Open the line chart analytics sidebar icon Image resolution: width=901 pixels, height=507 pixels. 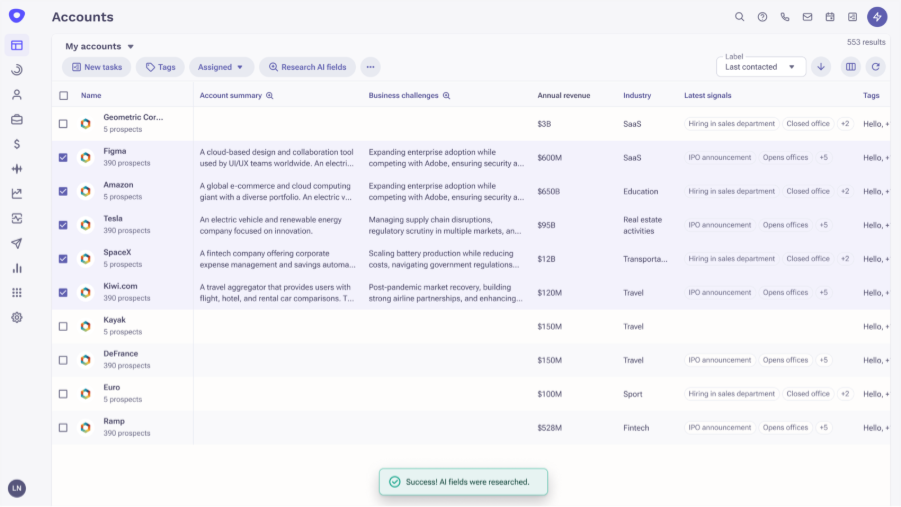17,194
